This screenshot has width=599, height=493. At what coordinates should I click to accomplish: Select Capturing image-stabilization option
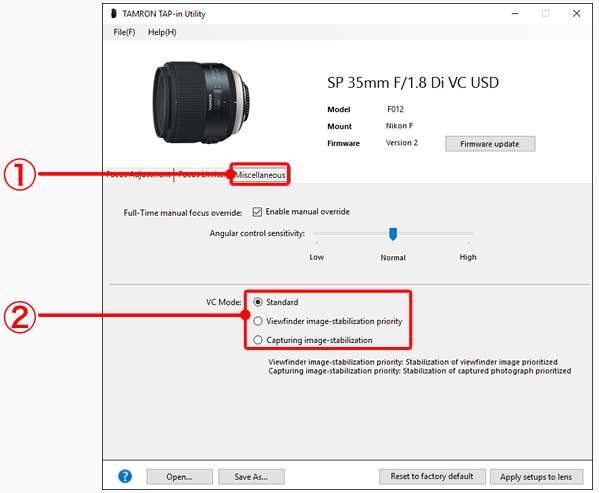coord(258,339)
